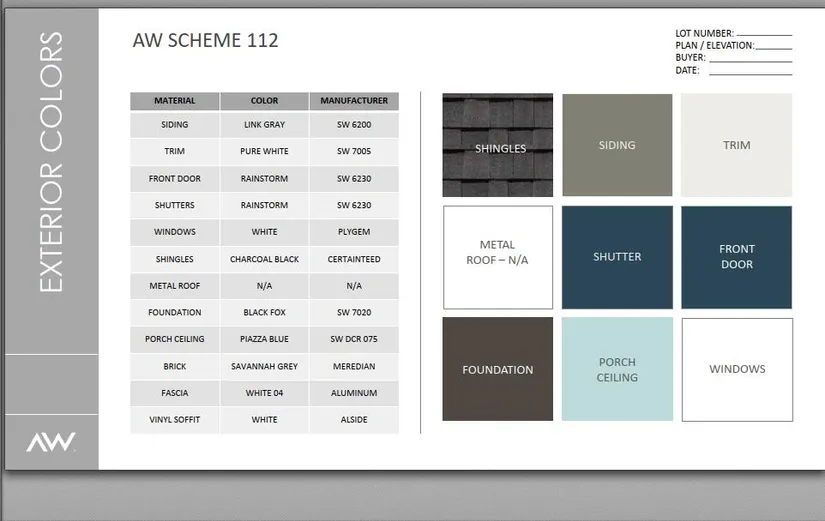Click the Plan / Elevation blank line
Viewport: 825px width, 521px height.
[x=773, y=46]
